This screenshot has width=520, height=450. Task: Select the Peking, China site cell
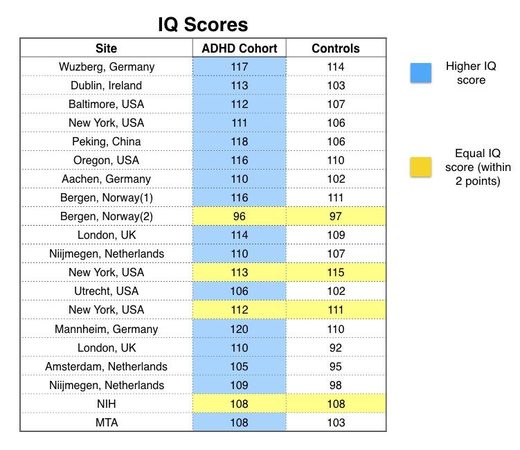pos(106,142)
